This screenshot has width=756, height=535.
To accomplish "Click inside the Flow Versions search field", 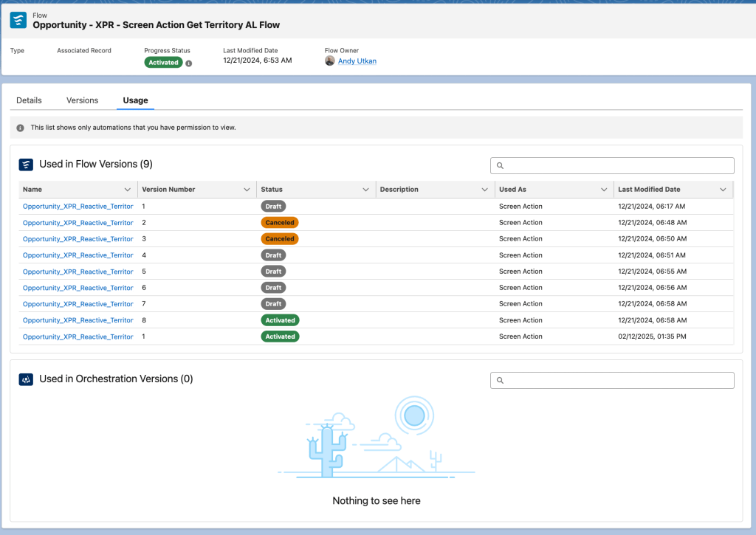I will tap(613, 165).
